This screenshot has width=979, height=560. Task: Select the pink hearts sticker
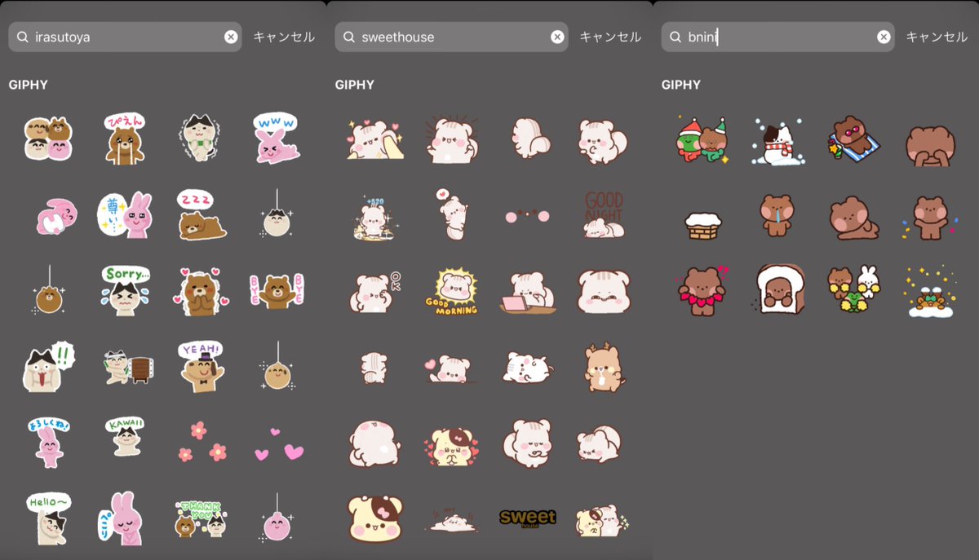pyautogui.click(x=277, y=445)
